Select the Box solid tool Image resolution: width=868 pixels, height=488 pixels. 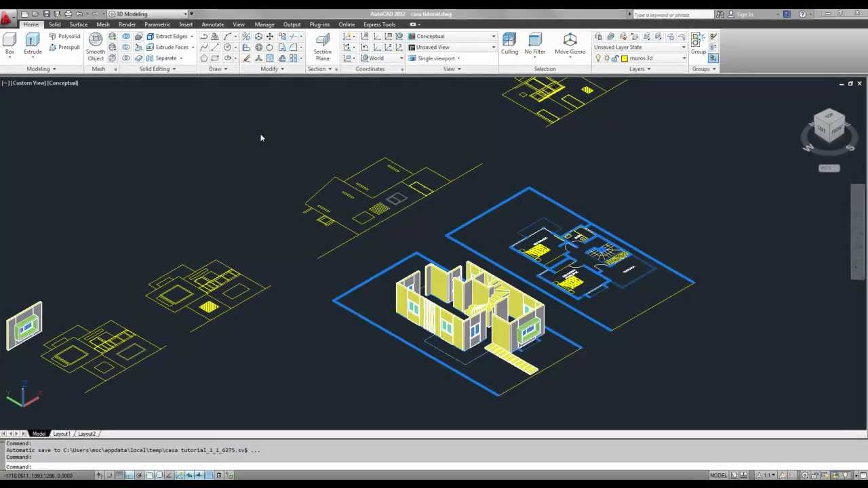click(9, 44)
